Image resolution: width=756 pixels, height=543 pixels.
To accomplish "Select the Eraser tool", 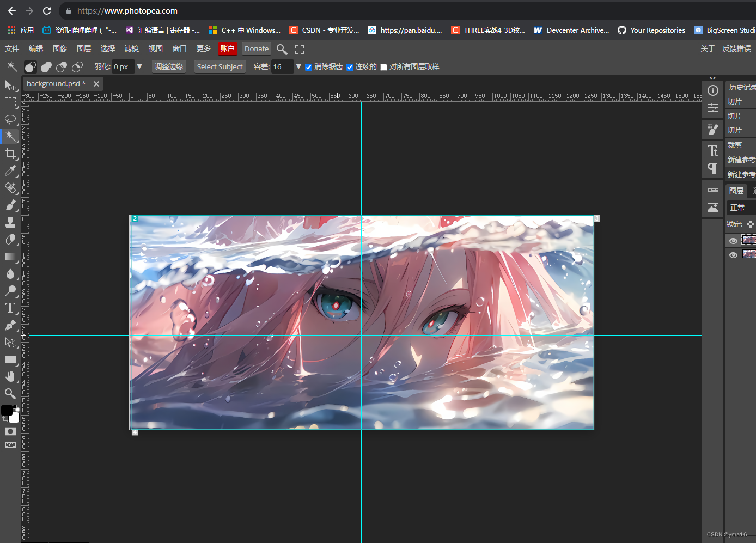I will click(10, 239).
